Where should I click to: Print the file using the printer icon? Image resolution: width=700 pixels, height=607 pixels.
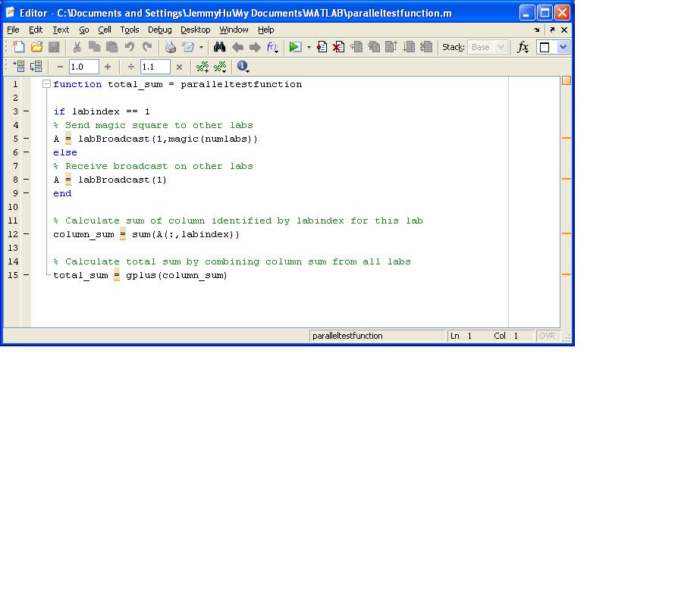point(170,47)
